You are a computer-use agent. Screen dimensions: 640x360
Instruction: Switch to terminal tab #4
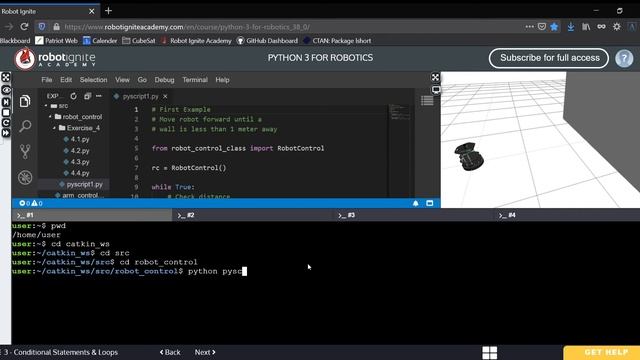pyautogui.click(x=567, y=215)
